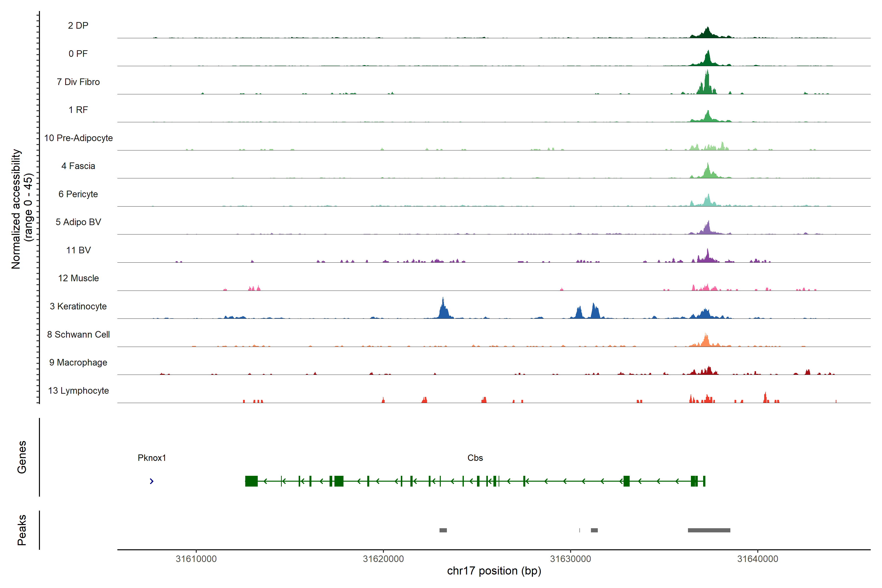
Task: Click the 7 Div Fibro track label
Action: (78, 82)
